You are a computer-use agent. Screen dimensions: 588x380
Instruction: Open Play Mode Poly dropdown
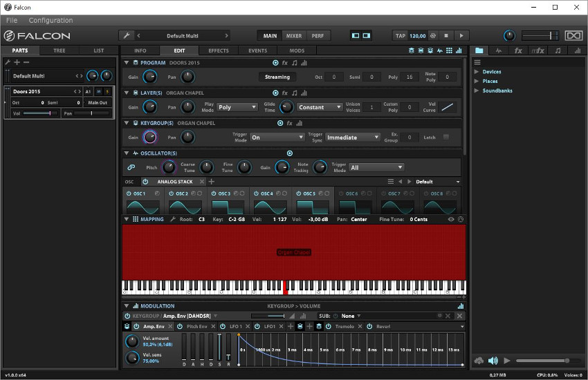237,107
